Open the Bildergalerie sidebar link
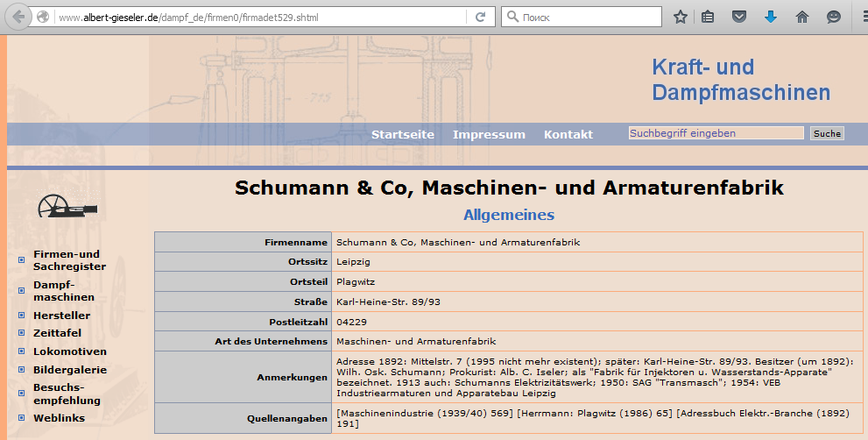Viewport: 868px width, 440px height. point(70,370)
